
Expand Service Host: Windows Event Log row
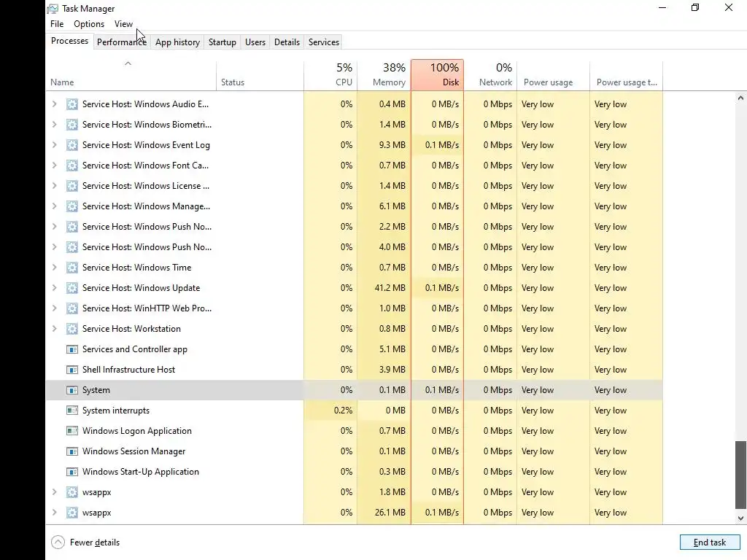[x=54, y=145]
